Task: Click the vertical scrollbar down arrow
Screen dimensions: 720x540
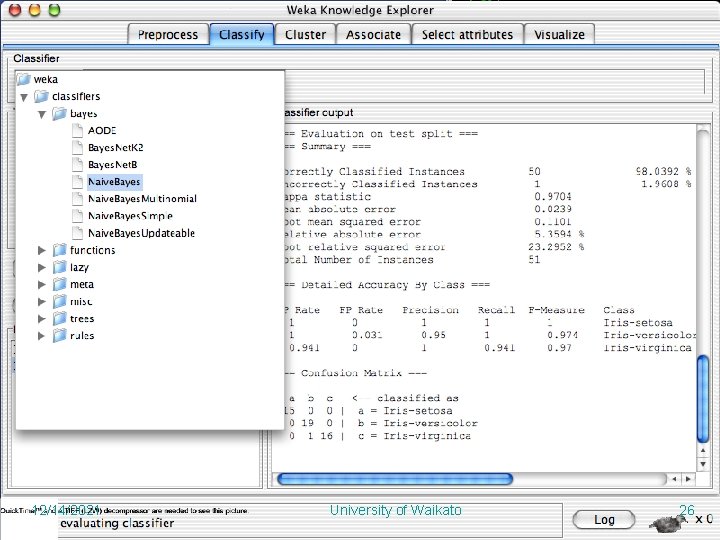Action: (x=703, y=464)
